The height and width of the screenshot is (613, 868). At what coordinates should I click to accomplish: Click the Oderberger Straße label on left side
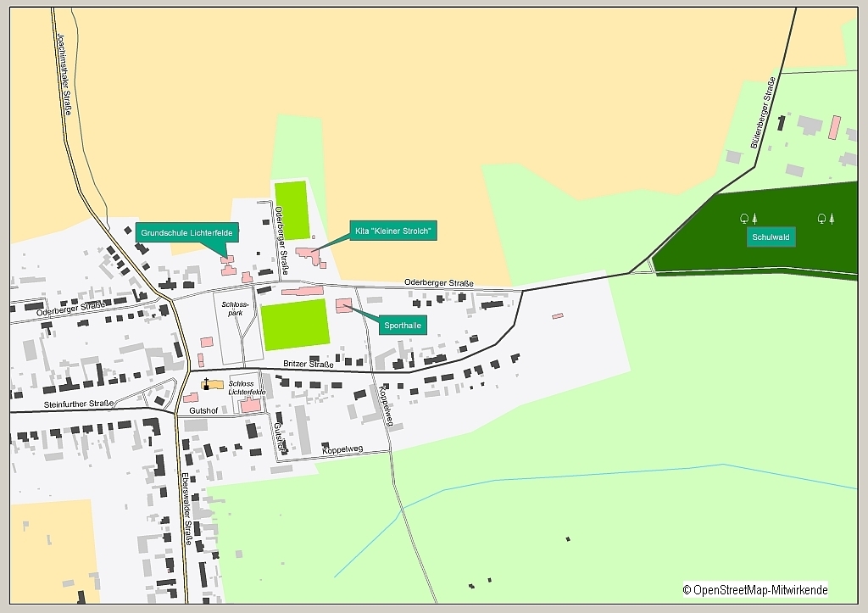click(x=71, y=309)
